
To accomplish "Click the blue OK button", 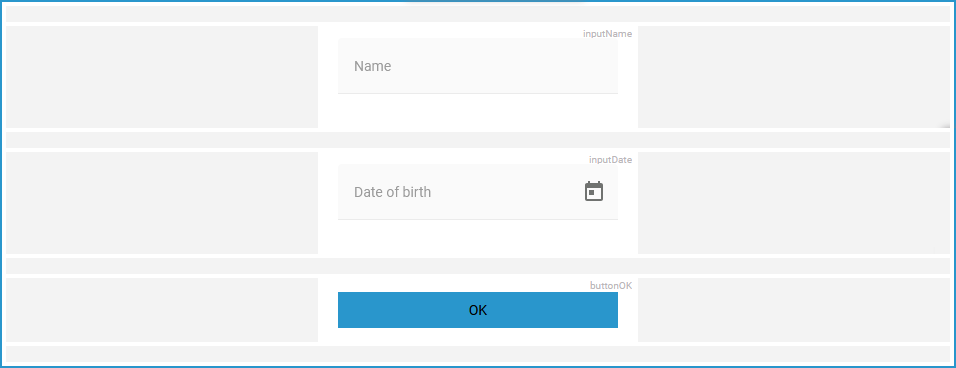I will click(477, 310).
